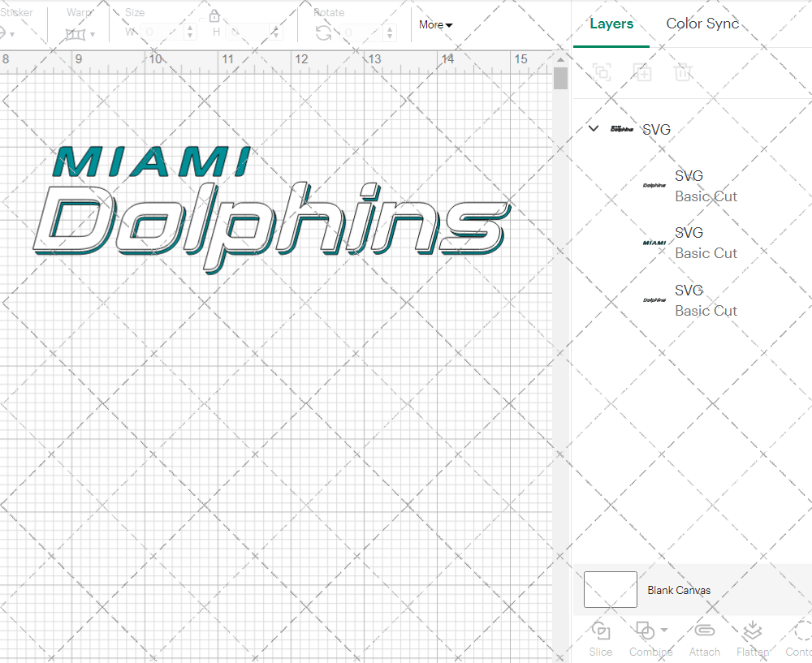
Task: Switch to the Layers tab
Action: pyautogui.click(x=611, y=24)
